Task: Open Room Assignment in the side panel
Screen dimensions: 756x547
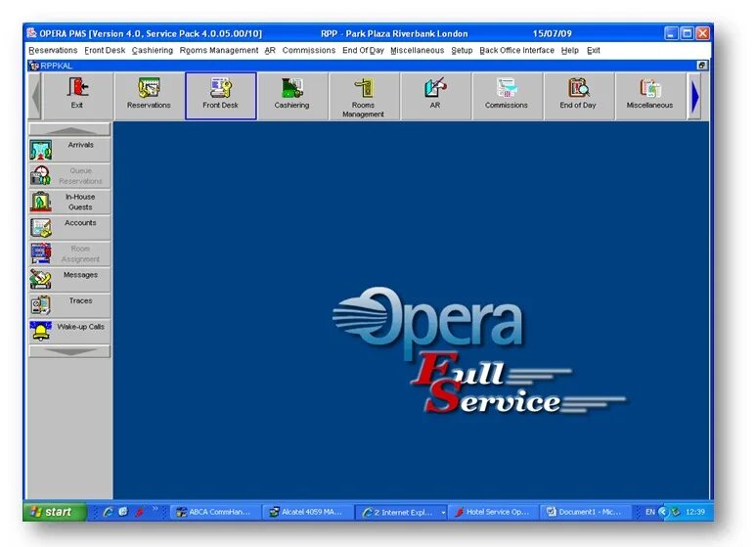Action: (x=69, y=253)
